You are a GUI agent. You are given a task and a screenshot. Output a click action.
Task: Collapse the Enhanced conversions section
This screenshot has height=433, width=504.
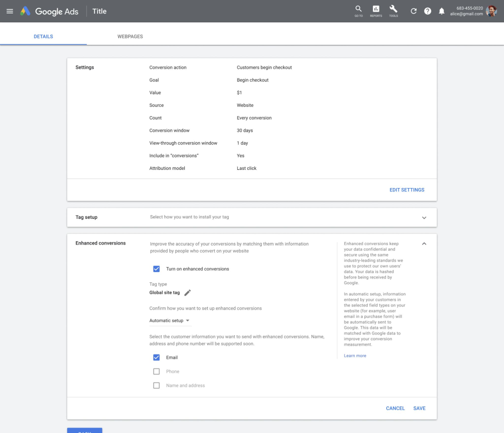(x=424, y=244)
